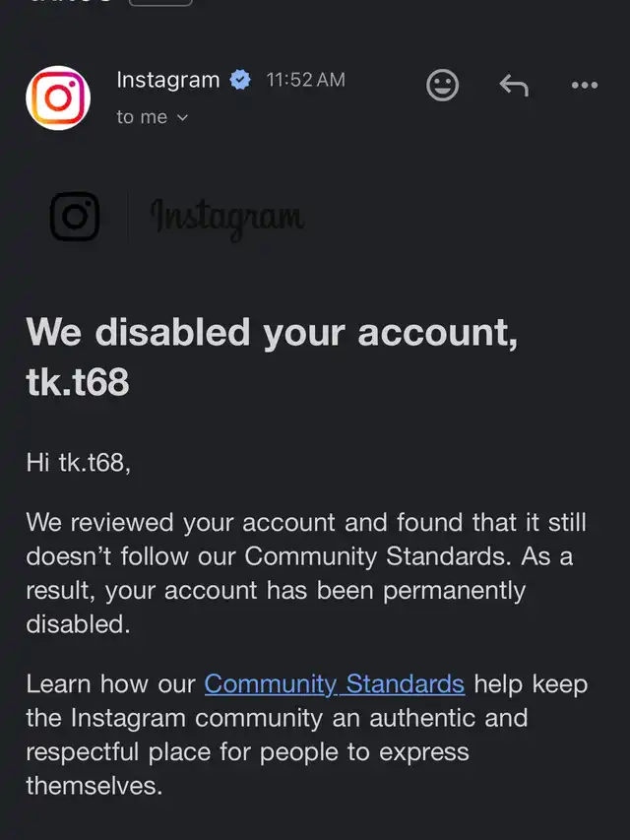Viewport: 630px width, 840px height.
Task: Open the Community Standards link
Action: click(334, 683)
